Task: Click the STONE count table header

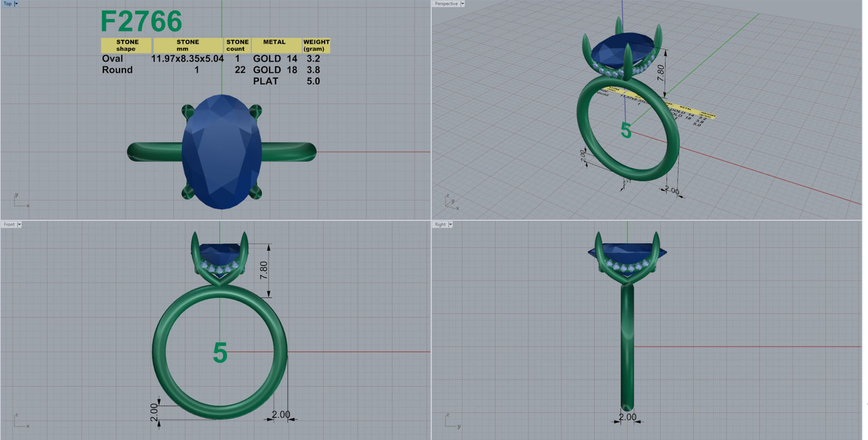Action: [237, 46]
